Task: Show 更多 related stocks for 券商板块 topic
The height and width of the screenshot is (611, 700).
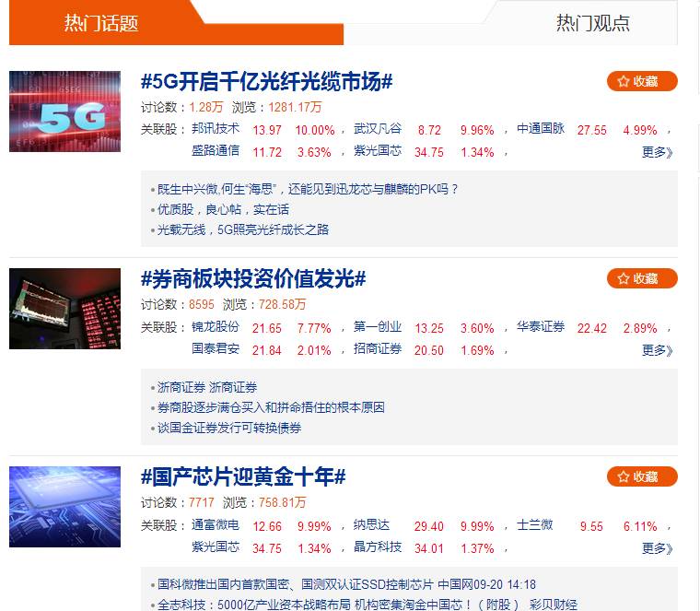Action: (657, 350)
